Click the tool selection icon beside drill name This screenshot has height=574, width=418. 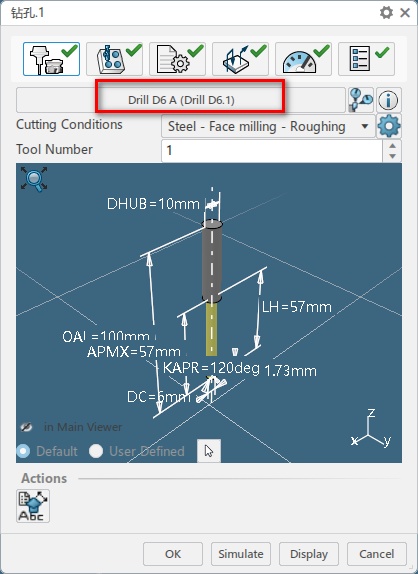click(361, 100)
